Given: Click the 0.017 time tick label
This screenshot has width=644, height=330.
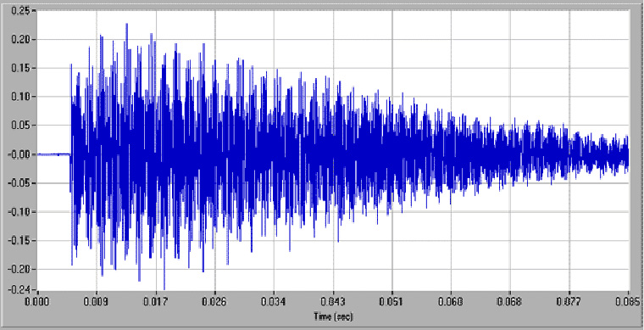Looking at the screenshot, I should pos(156,302).
